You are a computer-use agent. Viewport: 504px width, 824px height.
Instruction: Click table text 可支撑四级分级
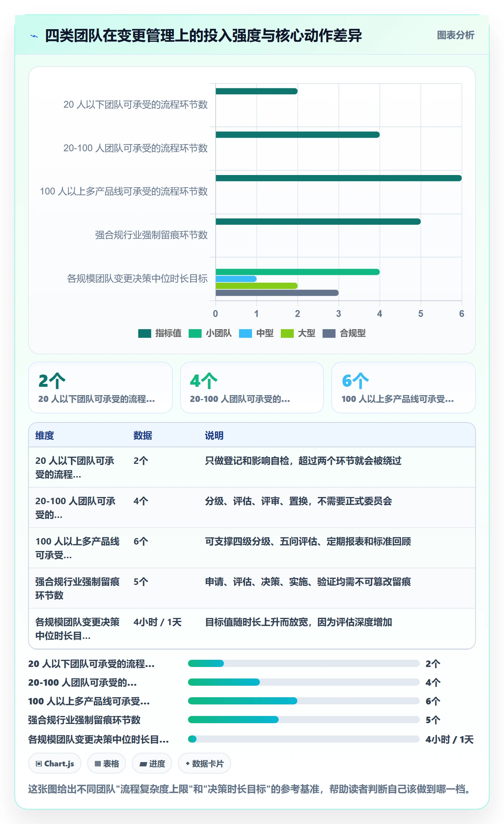[x=238, y=541]
